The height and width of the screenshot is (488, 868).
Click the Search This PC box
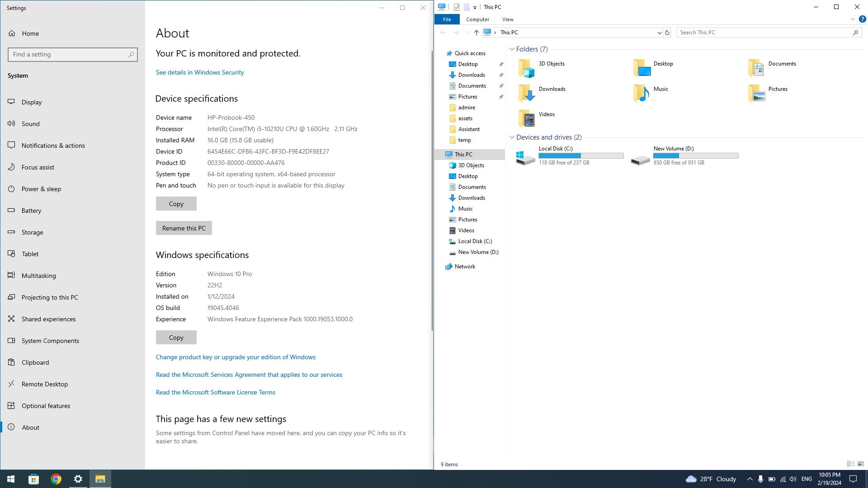point(769,33)
